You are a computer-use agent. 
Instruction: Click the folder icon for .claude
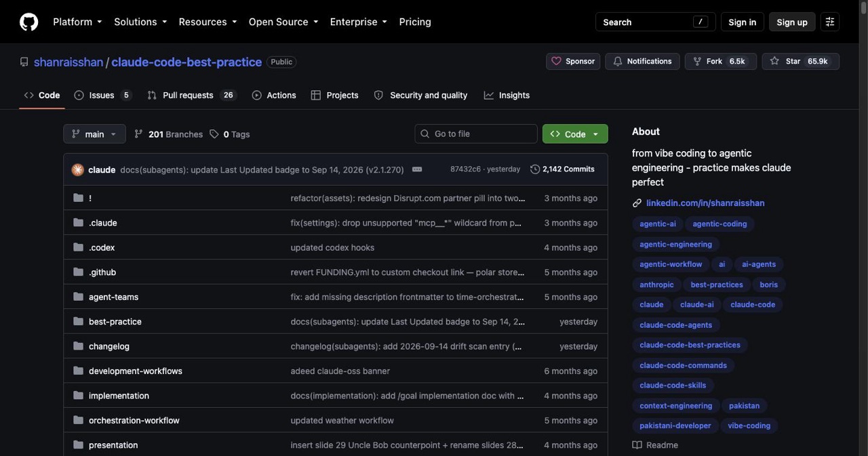pos(78,222)
